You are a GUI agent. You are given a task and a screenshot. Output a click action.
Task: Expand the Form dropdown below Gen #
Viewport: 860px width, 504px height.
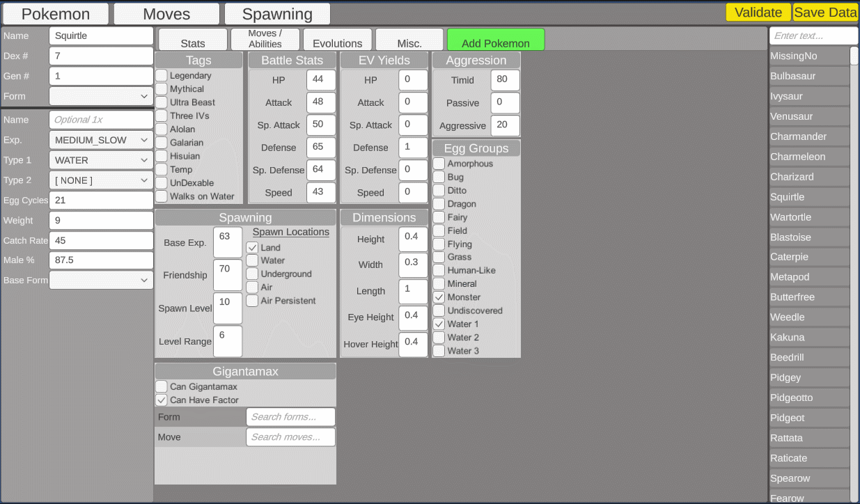pos(101,96)
